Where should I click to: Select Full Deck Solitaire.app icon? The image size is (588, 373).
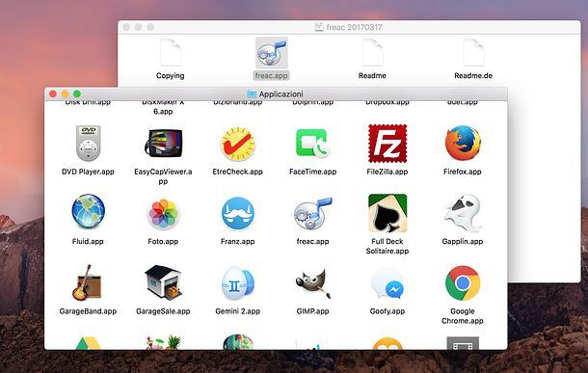(x=388, y=213)
